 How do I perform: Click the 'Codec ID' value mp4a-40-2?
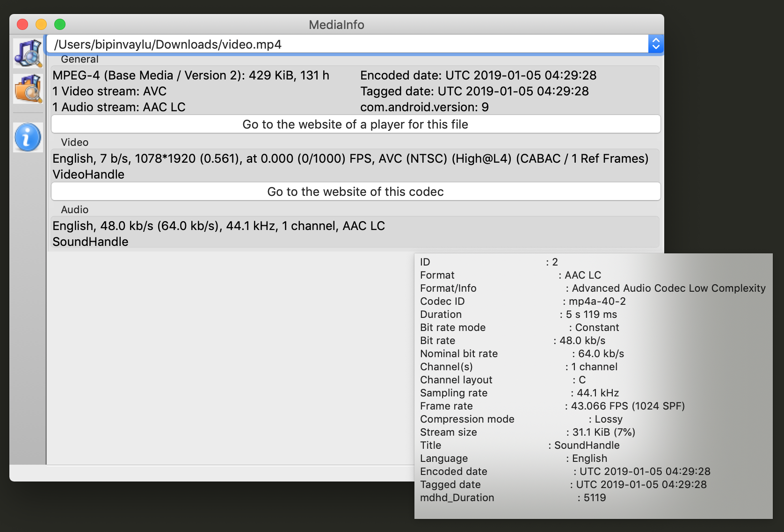point(597,301)
